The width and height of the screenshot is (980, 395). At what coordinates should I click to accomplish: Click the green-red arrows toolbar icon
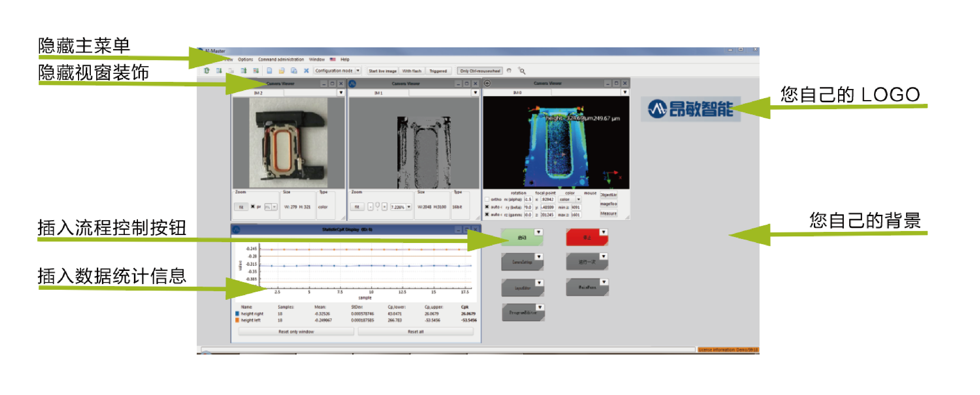pyautogui.click(x=256, y=71)
